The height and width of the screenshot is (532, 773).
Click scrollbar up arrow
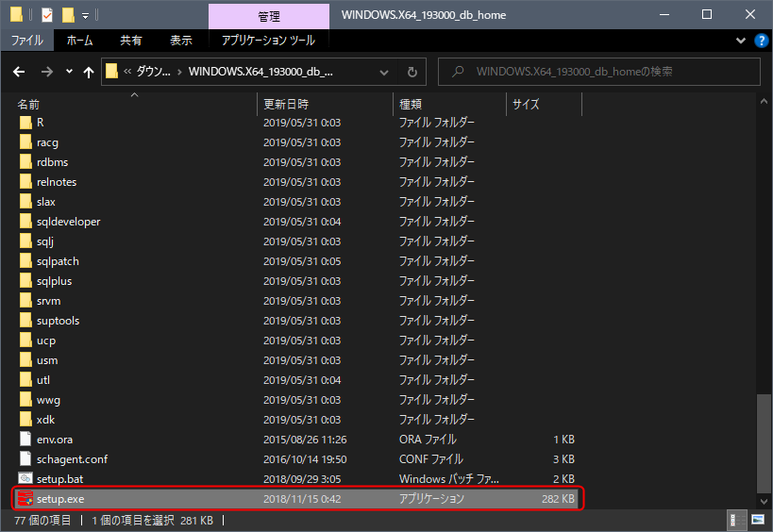point(764,102)
